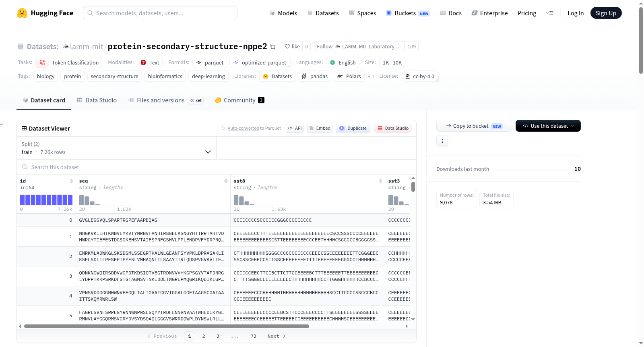Copy dataset name with the copy icon
The height and width of the screenshot is (347, 644).
[x=272, y=46]
